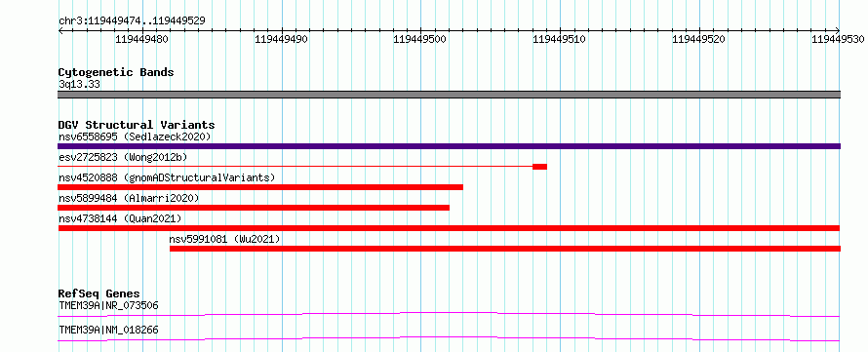Open the RefSeq Genes track title
Image resolution: width=868 pixels, height=352 pixels.
click(x=99, y=293)
